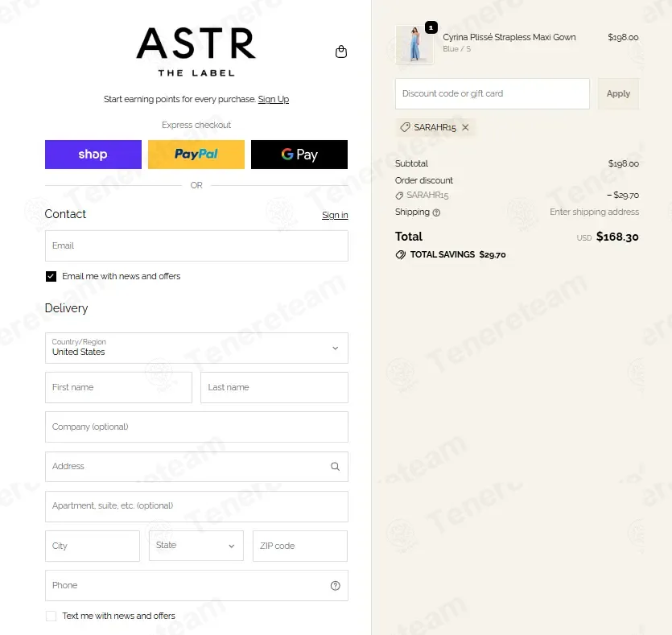The width and height of the screenshot is (672, 635).
Task: Click the phone field help icon
Action: point(335,586)
